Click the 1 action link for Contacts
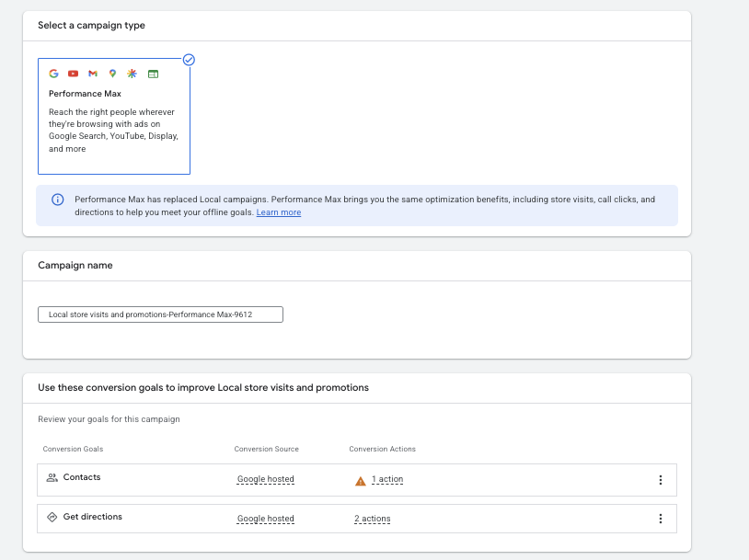The height and width of the screenshot is (560, 749). (387, 479)
